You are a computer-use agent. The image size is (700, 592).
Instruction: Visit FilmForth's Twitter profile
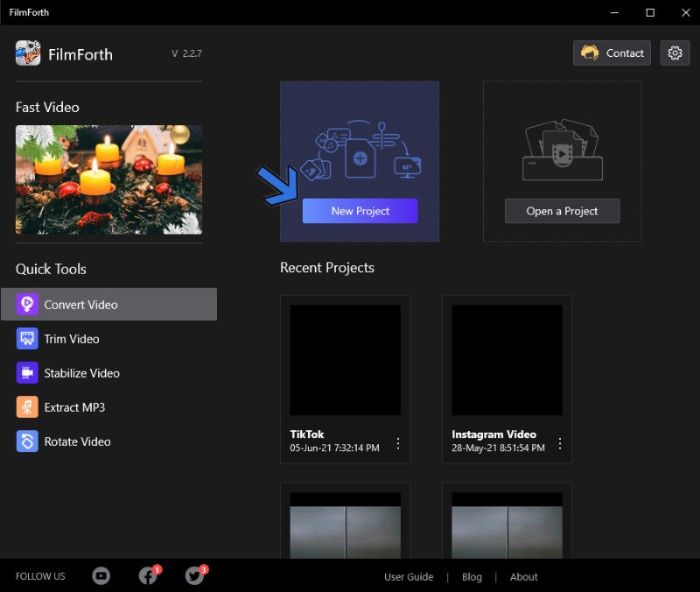192,576
